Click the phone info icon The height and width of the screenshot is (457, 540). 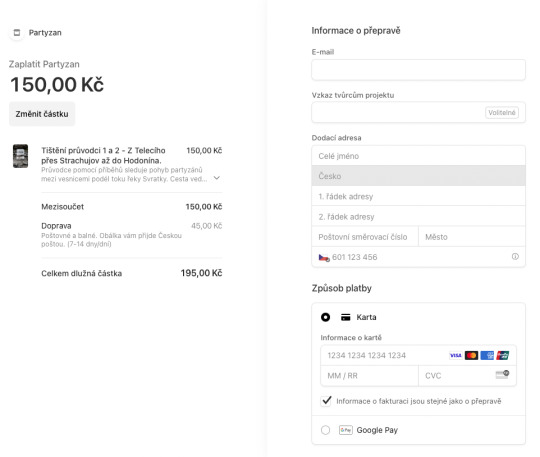pos(515,257)
